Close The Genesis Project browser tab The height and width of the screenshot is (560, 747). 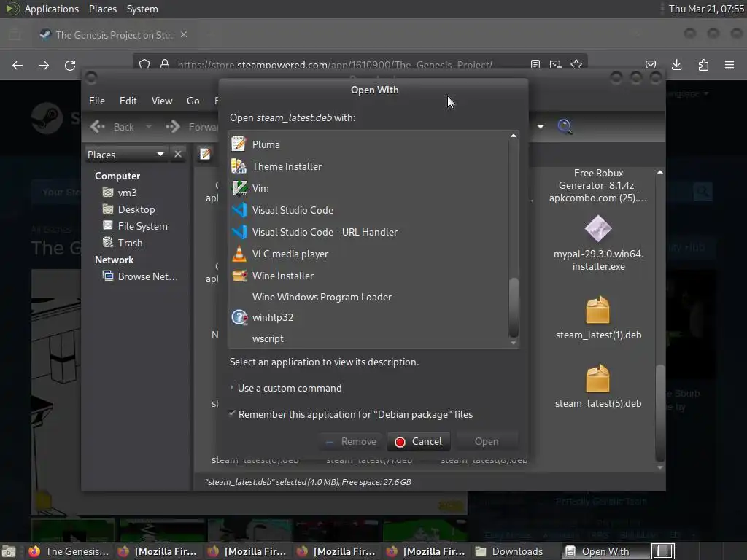coord(184,35)
